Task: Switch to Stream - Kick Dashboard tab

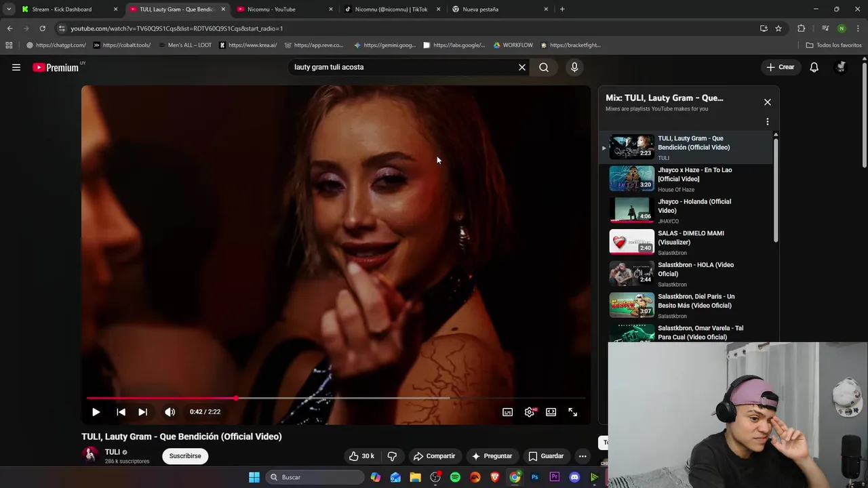Action: (71, 9)
